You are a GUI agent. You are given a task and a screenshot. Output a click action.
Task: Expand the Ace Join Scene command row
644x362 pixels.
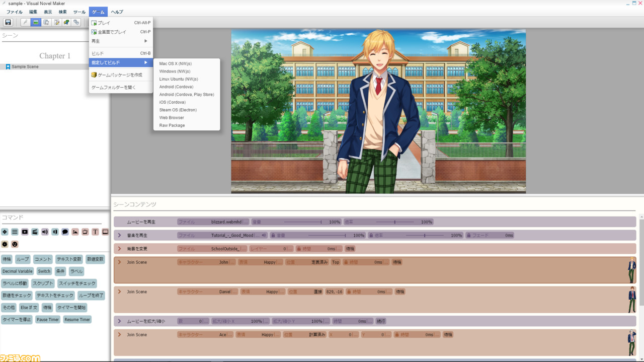(x=119, y=335)
